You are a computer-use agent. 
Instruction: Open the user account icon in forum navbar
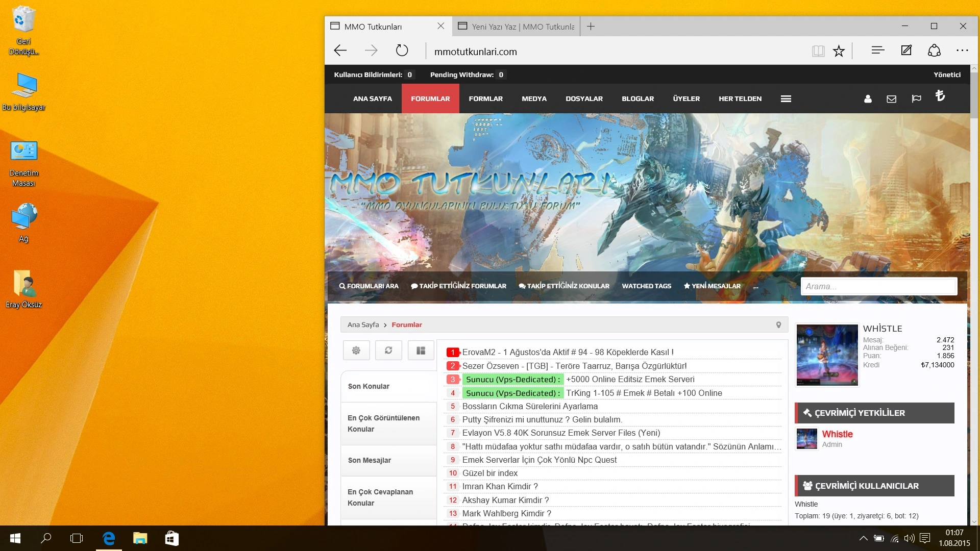point(868,99)
